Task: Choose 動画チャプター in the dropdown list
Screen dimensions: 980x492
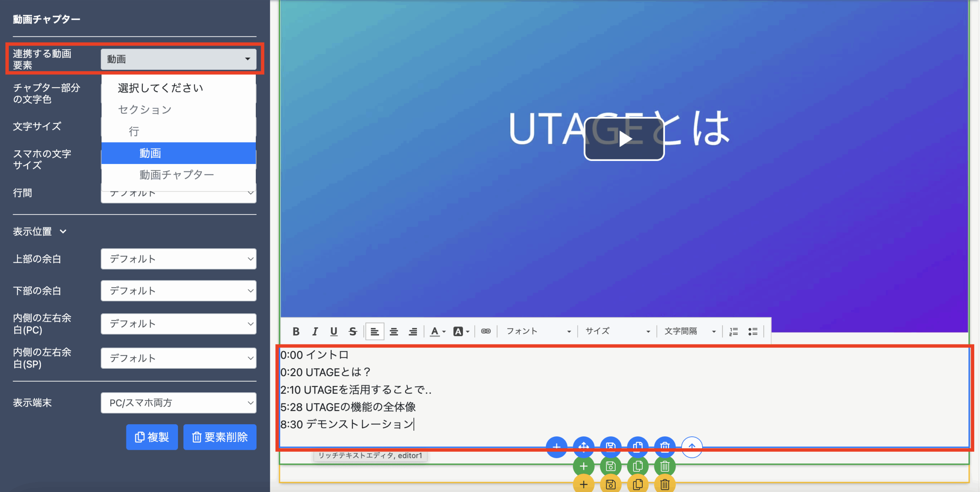Action: coord(178,175)
